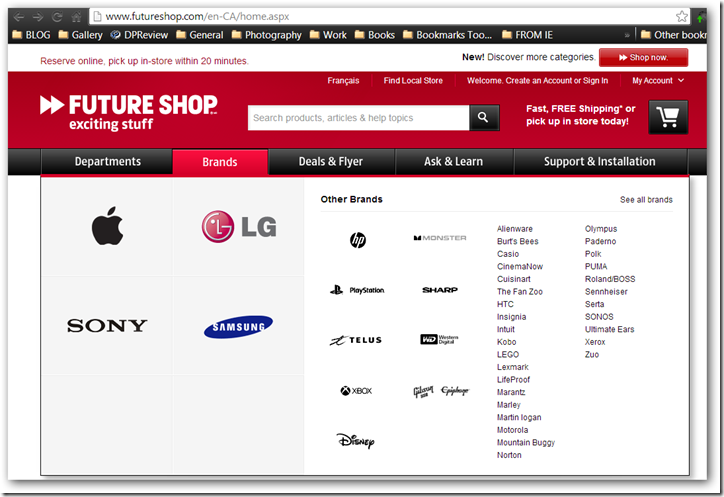Open the Alienware brand link
The image size is (724, 497).
[x=515, y=229]
